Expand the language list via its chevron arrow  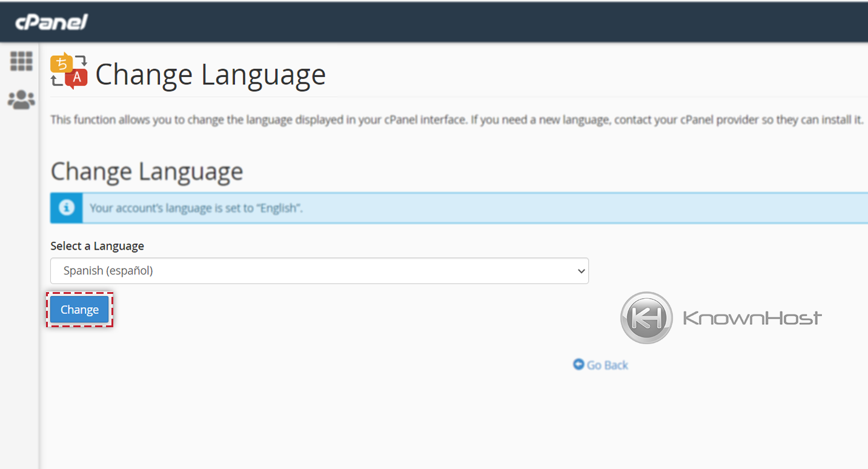[580, 271]
